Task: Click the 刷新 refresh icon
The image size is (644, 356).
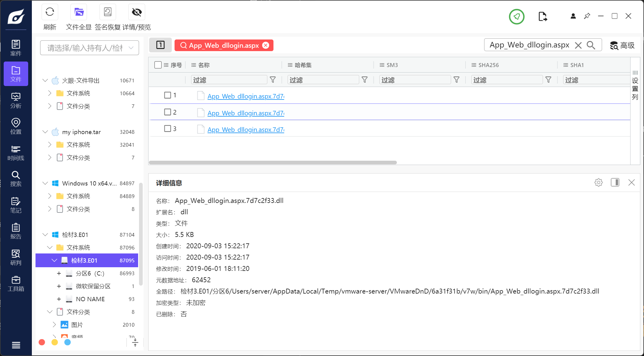Action: click(x=50, y=12)
